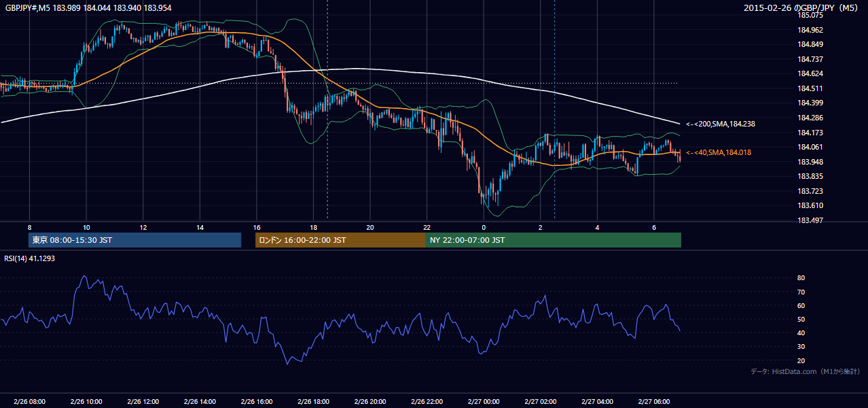
Task: Click the 2/26 14:00 date label
Action: coord(200,402)
